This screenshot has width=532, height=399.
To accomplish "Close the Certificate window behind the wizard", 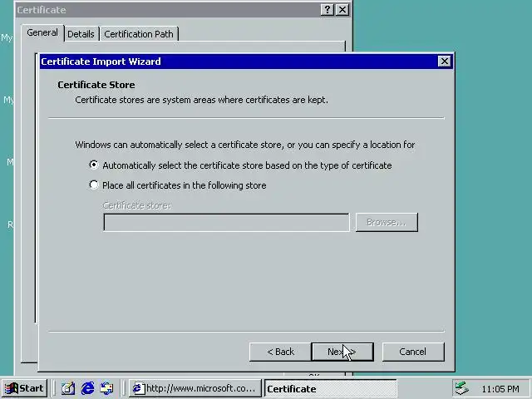I will 342,10.
